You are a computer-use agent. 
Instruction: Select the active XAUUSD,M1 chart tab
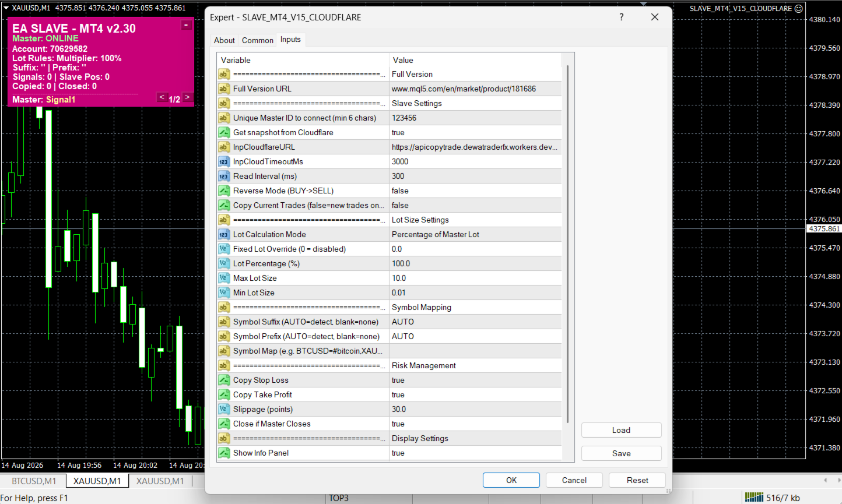coord(97,481)
